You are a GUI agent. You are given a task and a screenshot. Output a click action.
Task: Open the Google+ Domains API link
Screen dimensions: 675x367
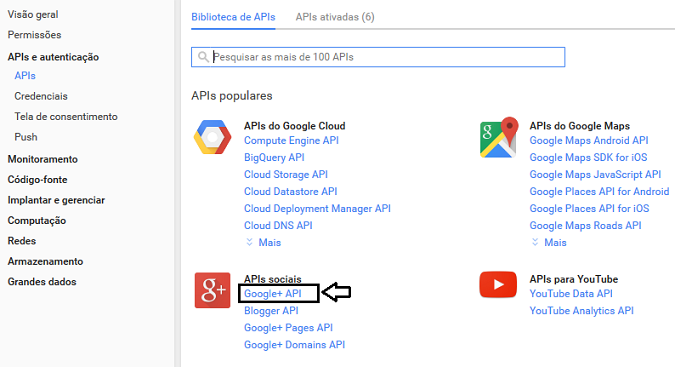[x=294, y=345]
